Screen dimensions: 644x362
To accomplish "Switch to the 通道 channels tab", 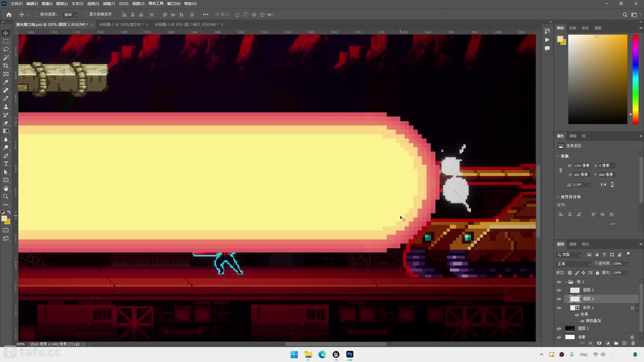I will pos(573,244).
